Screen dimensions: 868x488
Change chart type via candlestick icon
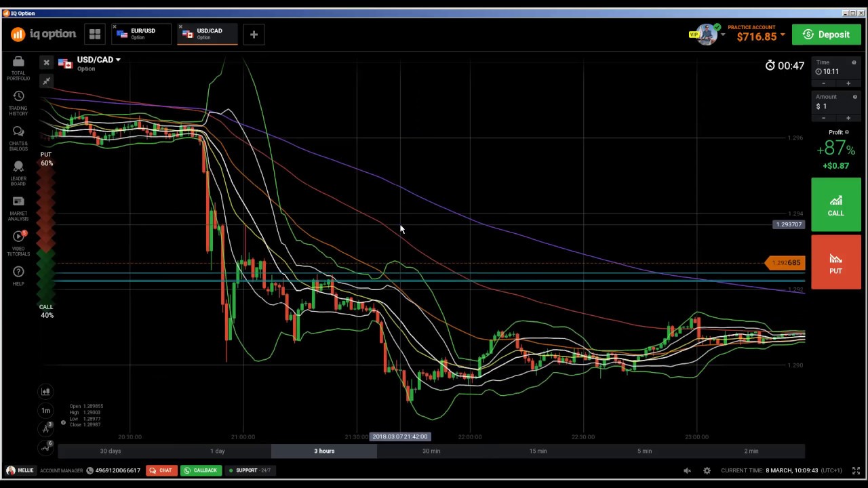click(45, 391)
